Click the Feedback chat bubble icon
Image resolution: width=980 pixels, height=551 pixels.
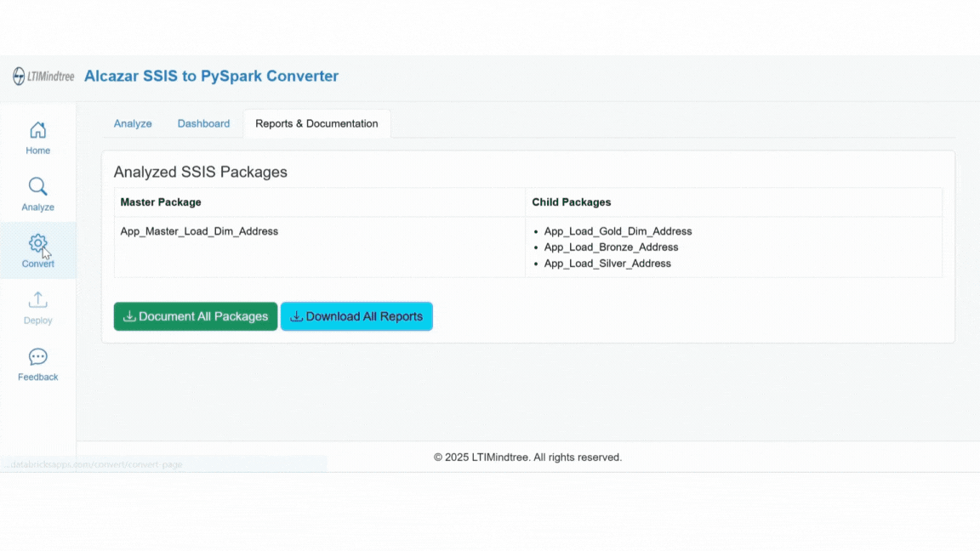click(x=37, y=356)
